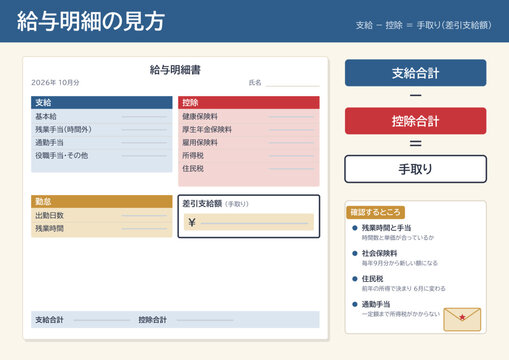Click the 残業時間 row in 勤怠 section

[x=102, y=229]
